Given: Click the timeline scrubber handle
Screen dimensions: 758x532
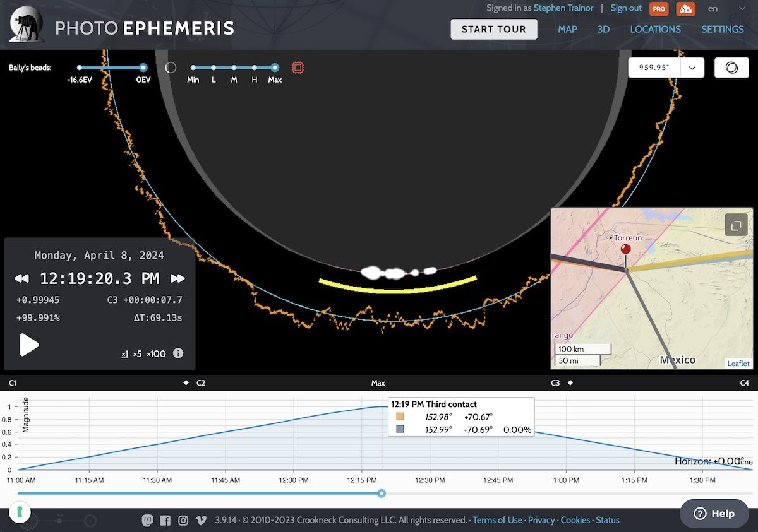Looking at the screenshot, I should (382, 493).
